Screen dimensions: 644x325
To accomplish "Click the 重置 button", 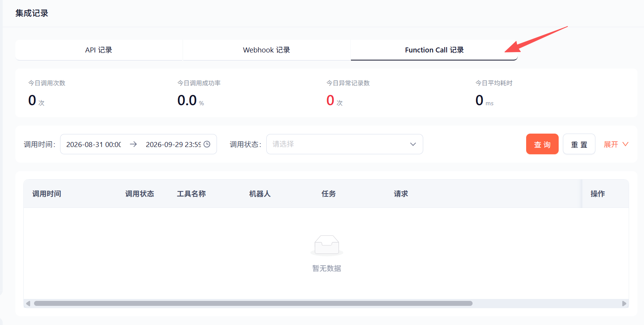I will point(579,144).
